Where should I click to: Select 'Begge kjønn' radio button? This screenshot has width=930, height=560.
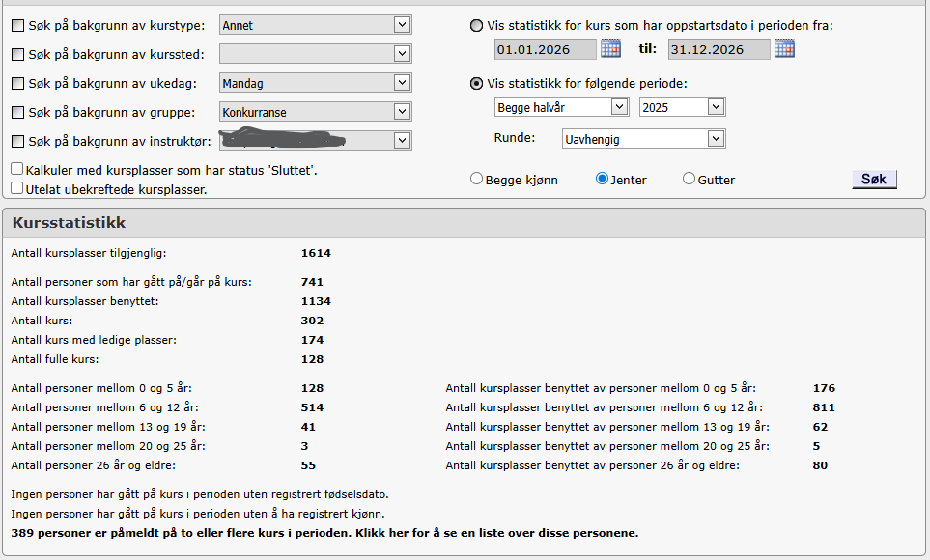point(476,179)
